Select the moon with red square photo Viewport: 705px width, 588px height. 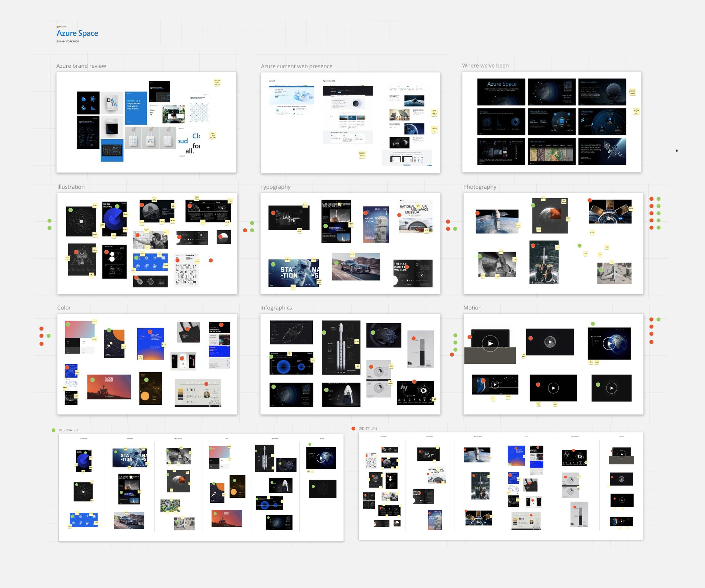click(x=550, y=216)
